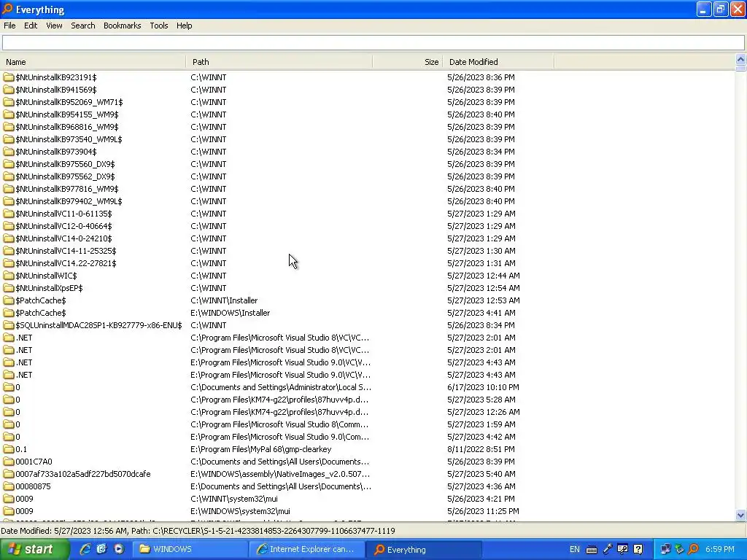Click folder icon of $NtUninstallKB952069_WM71$
This screenshot has height=560, width=747.
pyautogui.click(x=9, y=102)
